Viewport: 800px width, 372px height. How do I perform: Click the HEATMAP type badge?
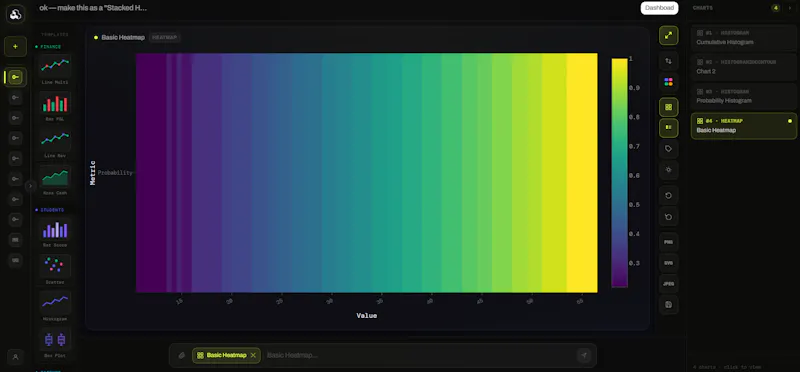click(165, 37)
